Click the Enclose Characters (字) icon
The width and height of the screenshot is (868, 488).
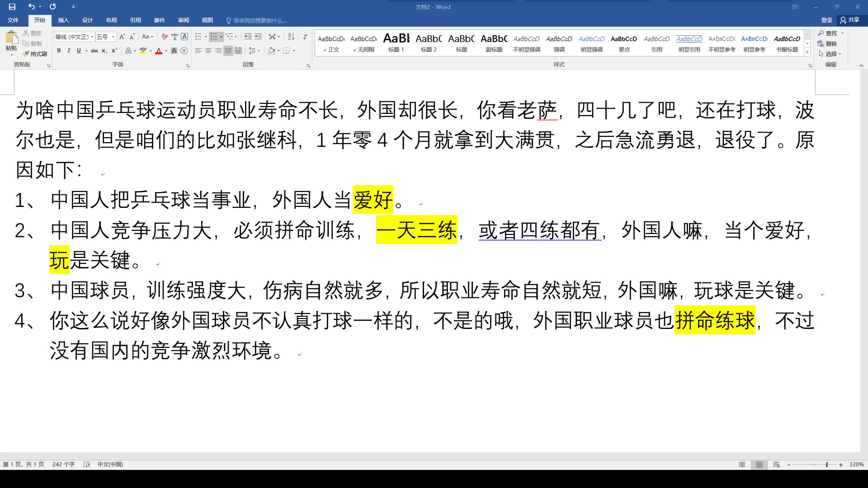(184, 51)
